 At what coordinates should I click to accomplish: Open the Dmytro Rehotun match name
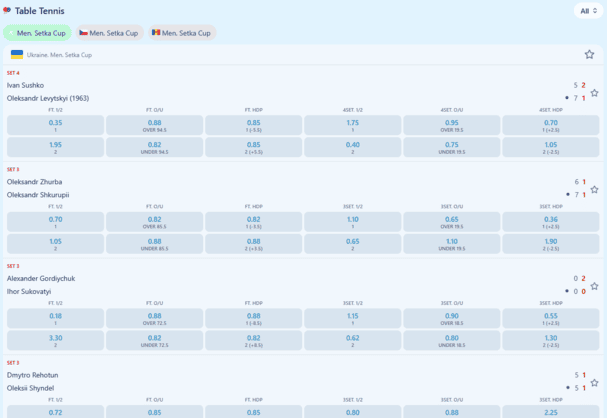33,375
